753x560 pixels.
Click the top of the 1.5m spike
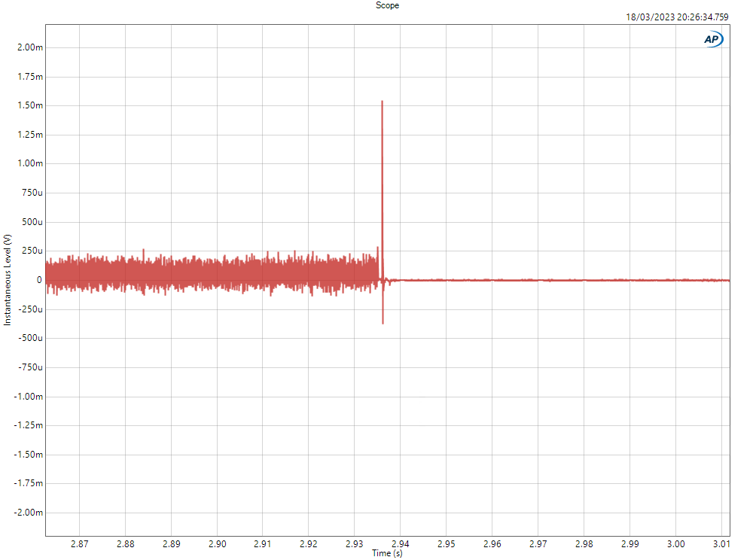click(x=382, y=102)
